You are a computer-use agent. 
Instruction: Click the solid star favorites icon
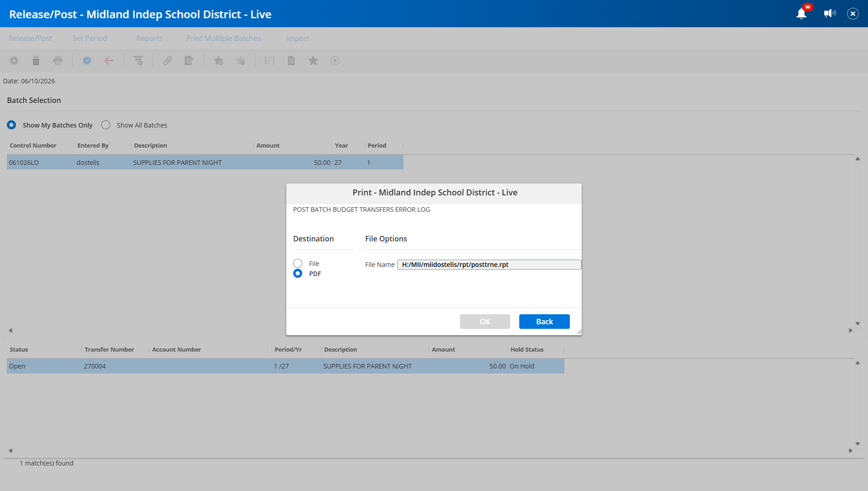tap(313, 61)
